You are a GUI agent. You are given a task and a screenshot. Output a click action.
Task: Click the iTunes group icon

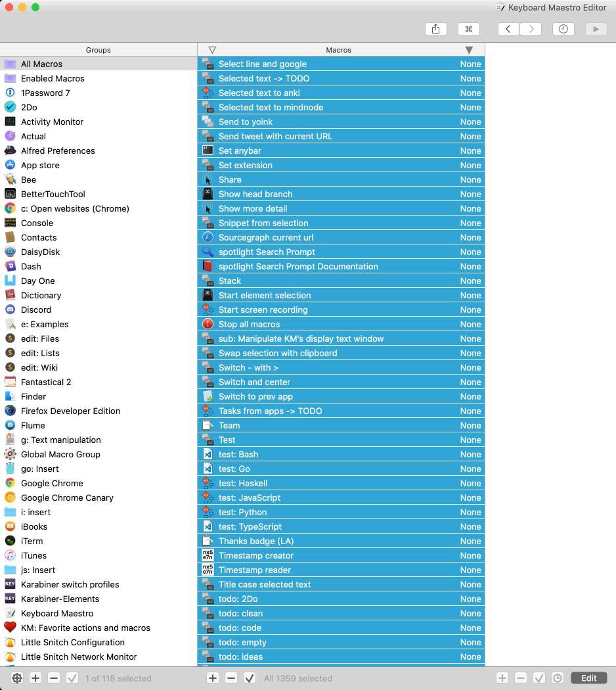coord(10,555)
